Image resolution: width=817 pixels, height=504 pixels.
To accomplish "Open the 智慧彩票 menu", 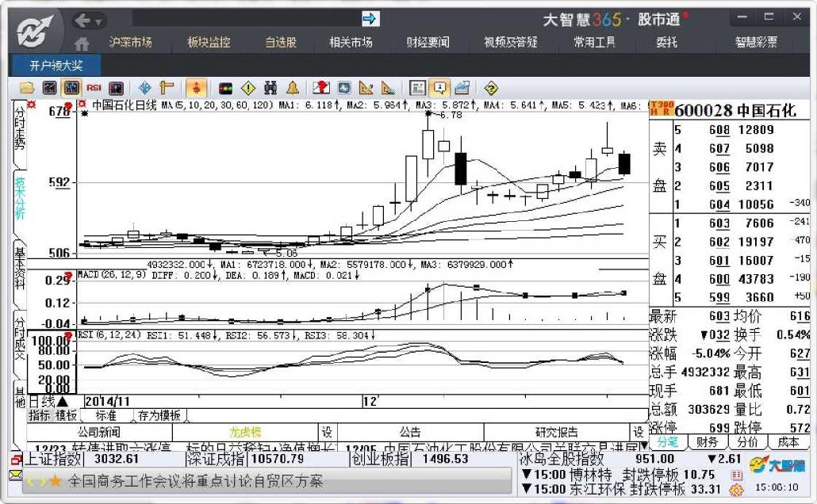I will [x=756, y=42].
